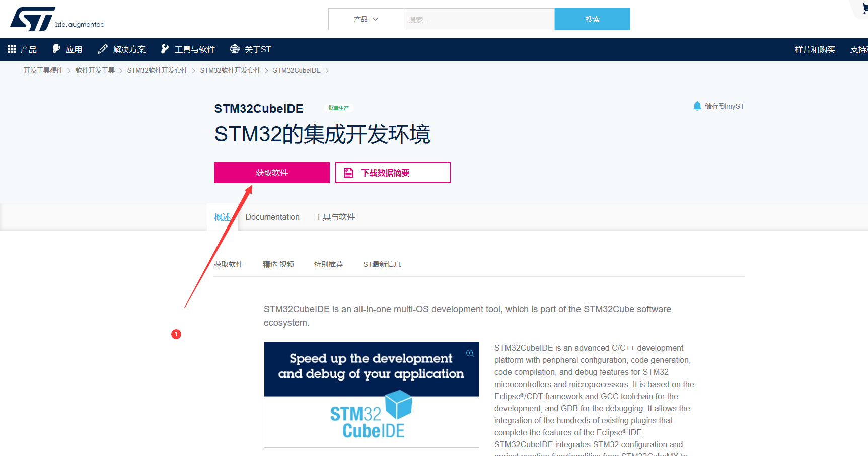Screen dimensions: 868x456
Task: Switch to the 概述 tab
Action: click(x=223, y=217)
